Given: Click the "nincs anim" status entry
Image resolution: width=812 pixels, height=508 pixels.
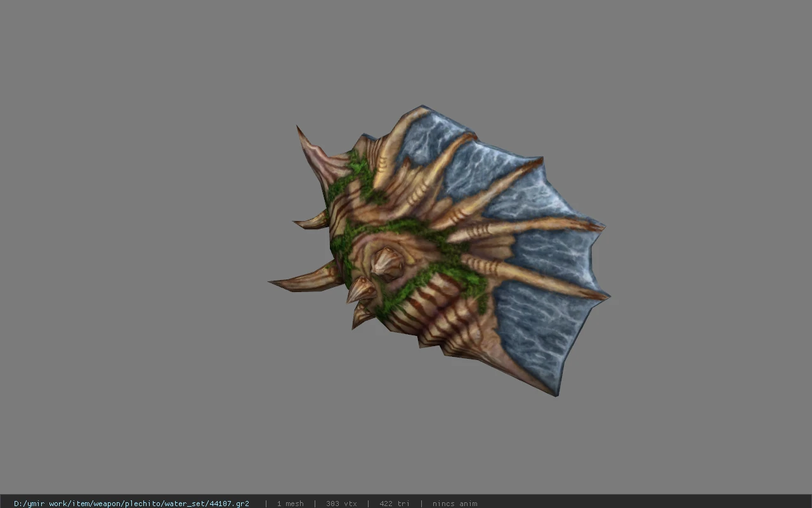Looking at the screenshot, I should click(455, 504).
